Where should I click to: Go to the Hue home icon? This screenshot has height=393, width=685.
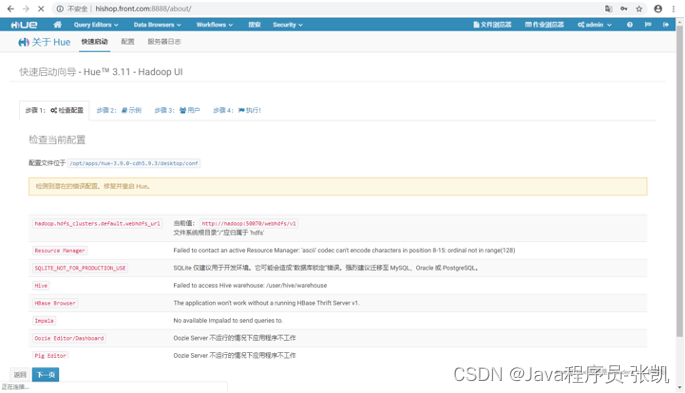57,24
